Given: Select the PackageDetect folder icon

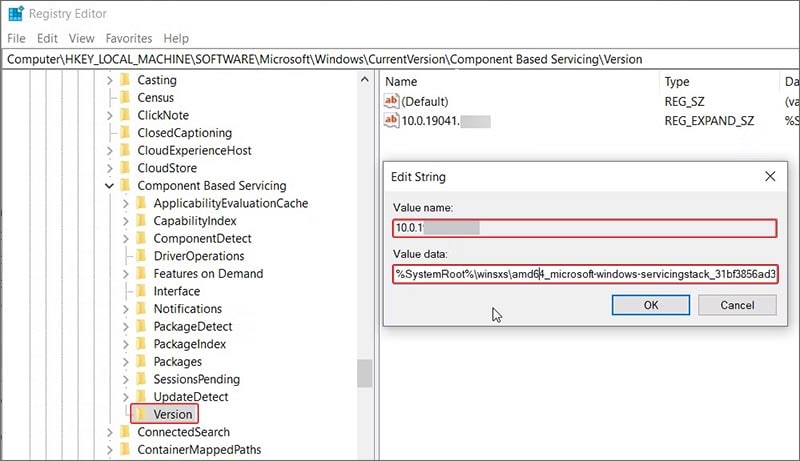Looking at the screenshot, I should (x=141, y=326).
